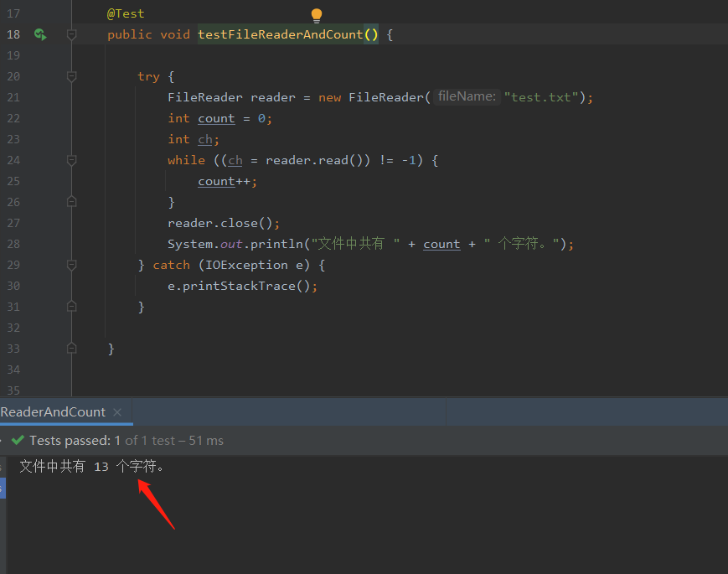This screenshot has height=574, width=728.
Task: Click line number 21 in the gutter
Action: pos(13,97)
